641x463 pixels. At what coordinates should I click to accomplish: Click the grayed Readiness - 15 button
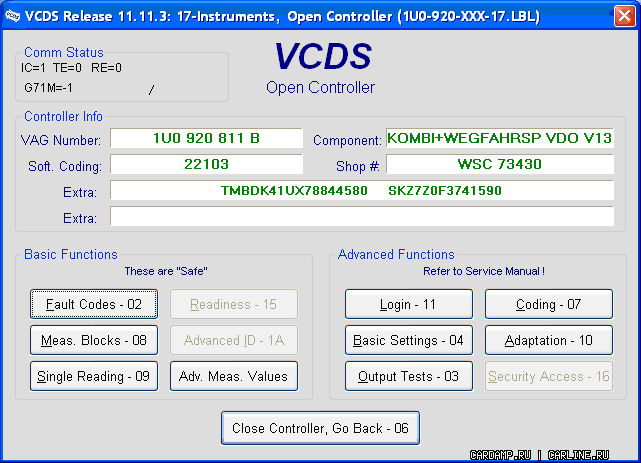pyautogui.click(x=234, y=304)
